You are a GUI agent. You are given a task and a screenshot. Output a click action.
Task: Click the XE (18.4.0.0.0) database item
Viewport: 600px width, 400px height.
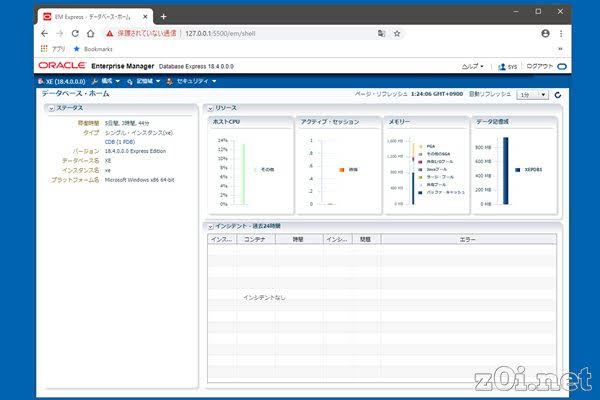pos(62,81)
